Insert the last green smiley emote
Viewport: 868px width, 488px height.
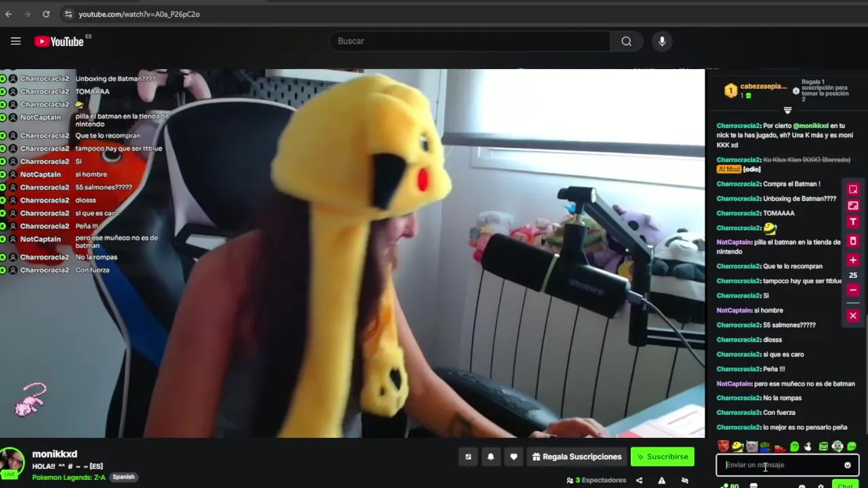pyautogui.click(x=852, y=446)
